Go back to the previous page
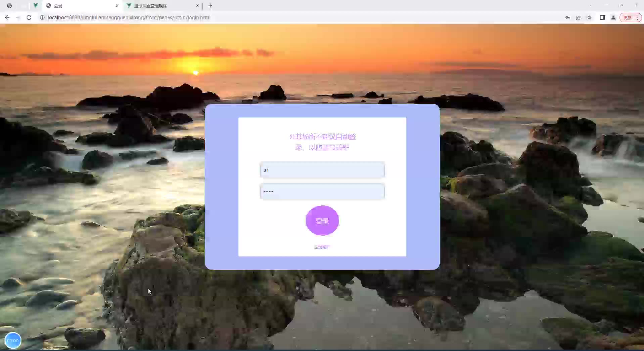 click(7, 17)
